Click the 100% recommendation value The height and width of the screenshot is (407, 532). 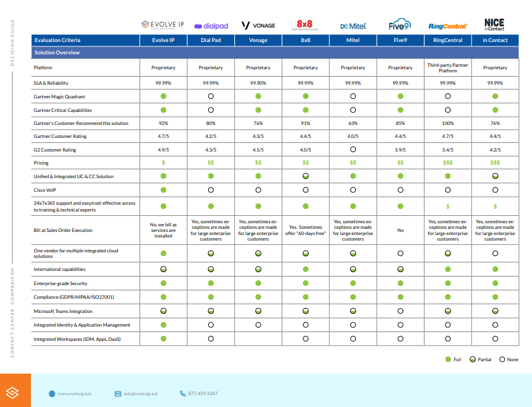(x=448, y=123)
